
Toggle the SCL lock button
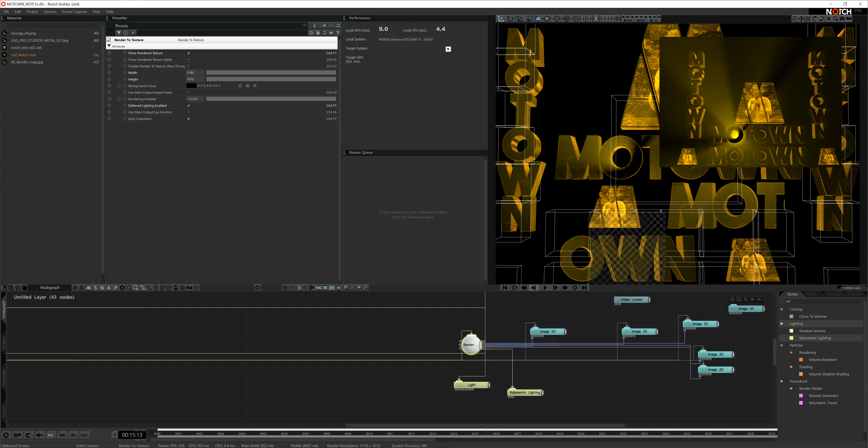[x=654, y=20]
